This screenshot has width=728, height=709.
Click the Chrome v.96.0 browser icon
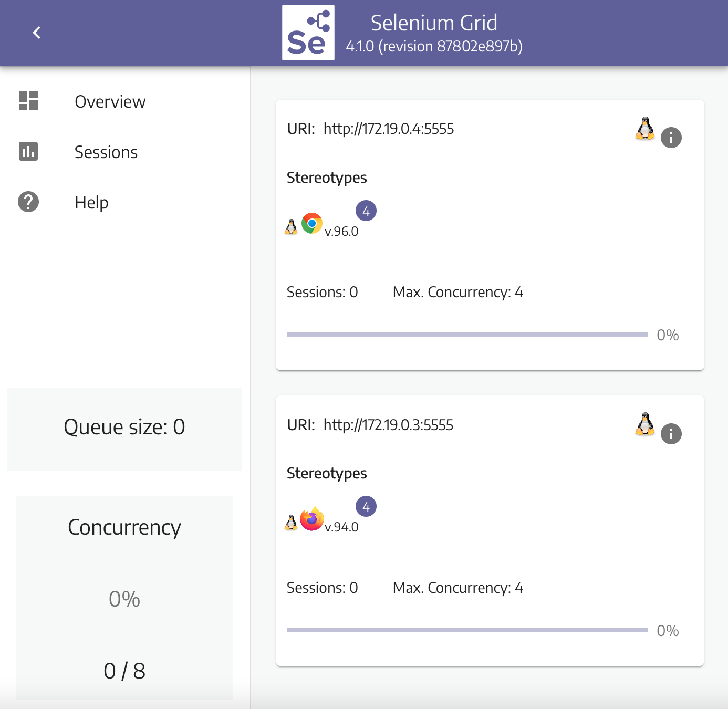311,224
